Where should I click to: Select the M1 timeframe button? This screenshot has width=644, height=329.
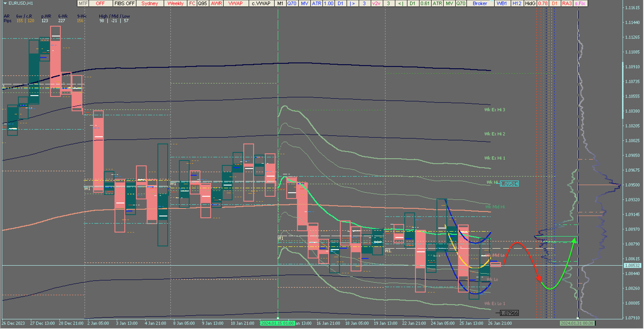[280, 4]
